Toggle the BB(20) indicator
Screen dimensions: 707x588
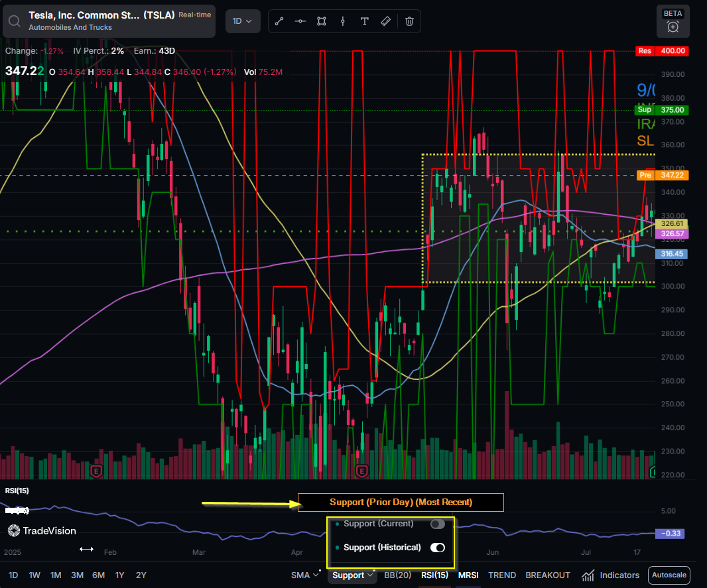point(397,575)
